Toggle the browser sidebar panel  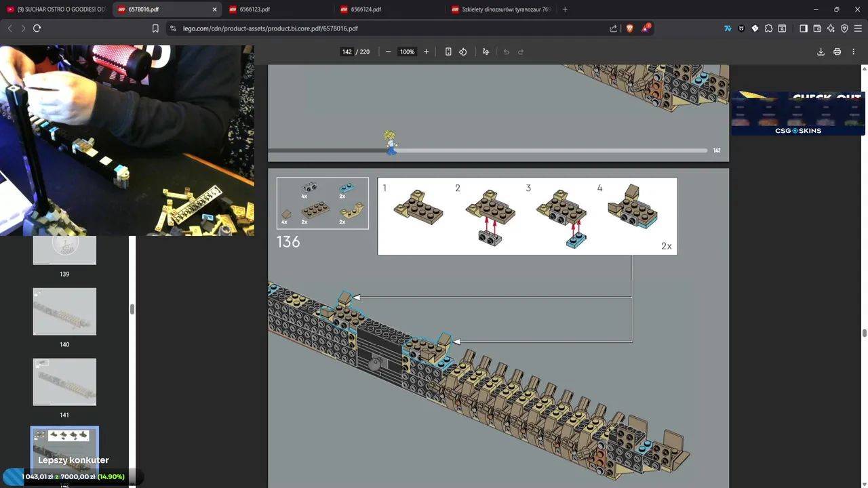[804, 28]
